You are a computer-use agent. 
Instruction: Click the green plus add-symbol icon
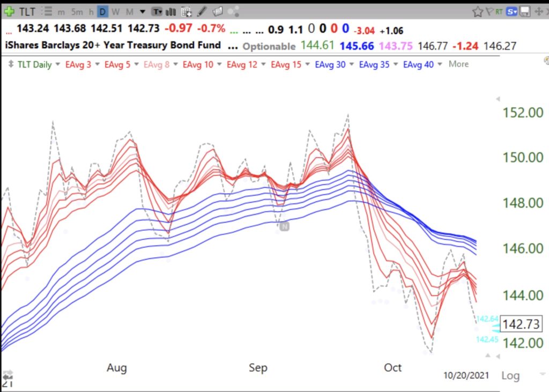click(9, 11)
